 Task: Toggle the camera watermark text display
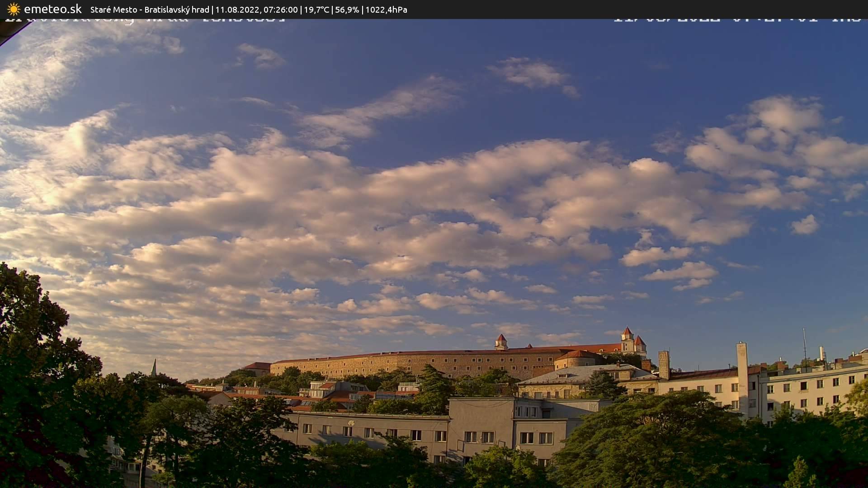point(145,19)
